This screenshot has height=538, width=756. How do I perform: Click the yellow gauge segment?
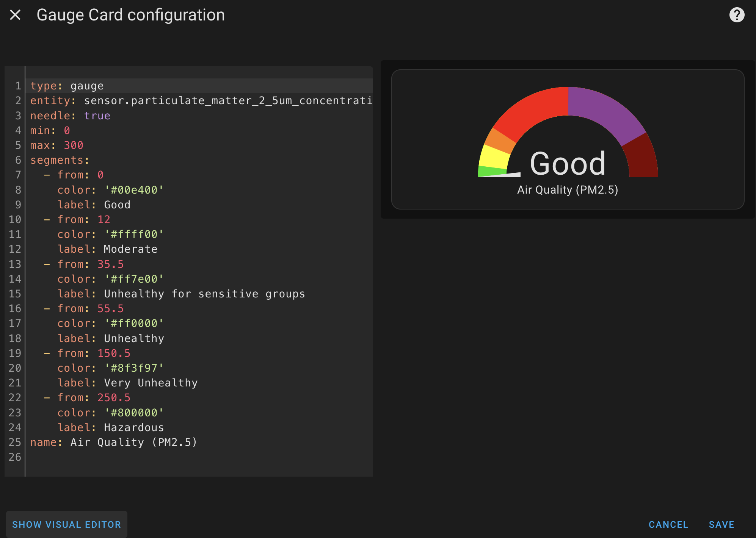click(x=494, y=157)
